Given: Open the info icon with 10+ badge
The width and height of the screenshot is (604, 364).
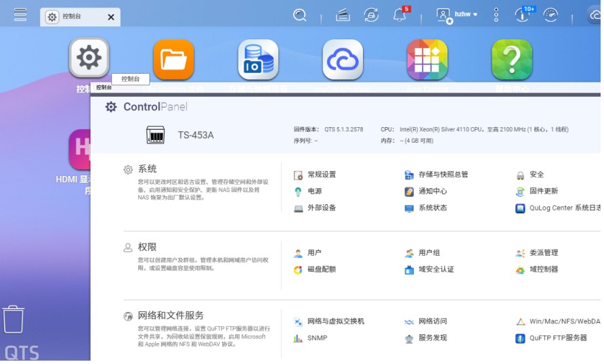Looking at the screenshot, I should [523, 15].
